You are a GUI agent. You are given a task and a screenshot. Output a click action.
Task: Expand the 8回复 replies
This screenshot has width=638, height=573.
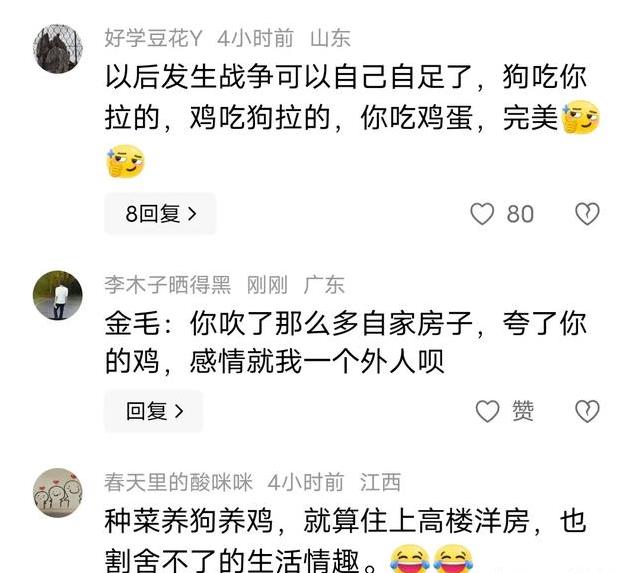tap(160, 214)
